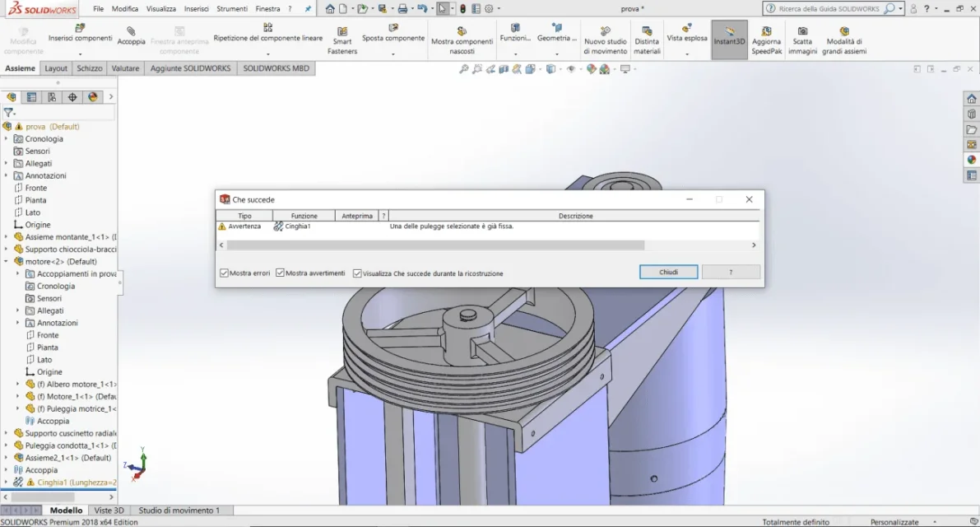Viewport: 980px width, 527px height.
Task: Click the Home icon in title toolbar
Action: (x=330, y=9)
